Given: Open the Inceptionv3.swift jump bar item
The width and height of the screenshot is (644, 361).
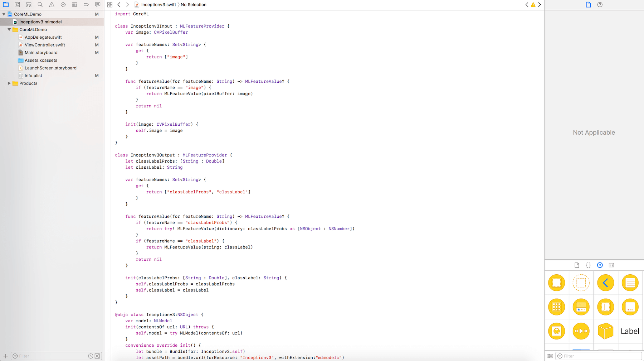Looking at the screenshot, I should [158, 5].
